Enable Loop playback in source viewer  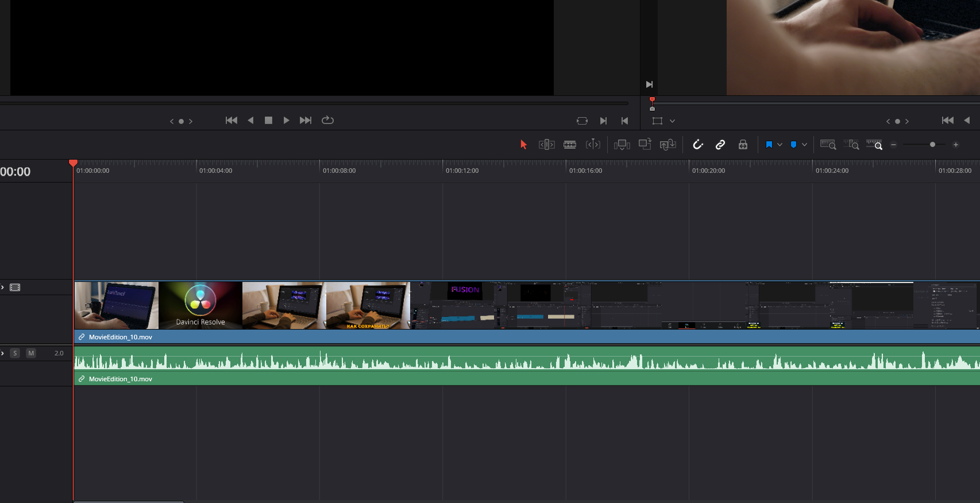click(x=327, y=120)
